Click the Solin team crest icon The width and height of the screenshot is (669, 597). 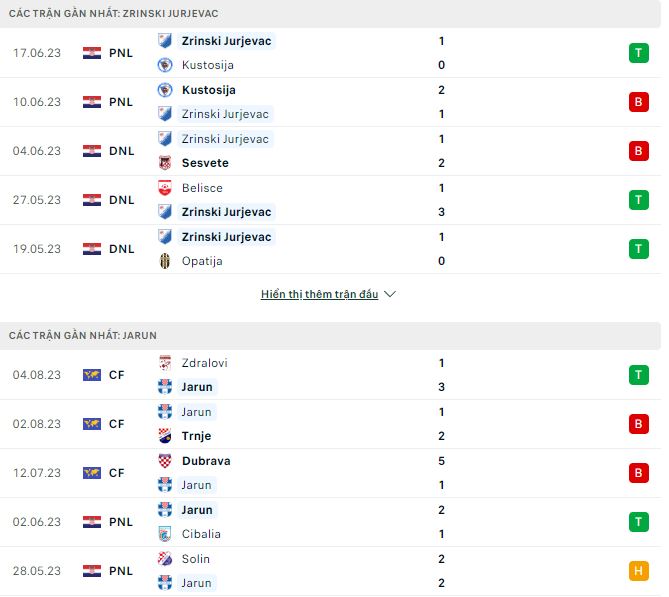coord(165,559)
